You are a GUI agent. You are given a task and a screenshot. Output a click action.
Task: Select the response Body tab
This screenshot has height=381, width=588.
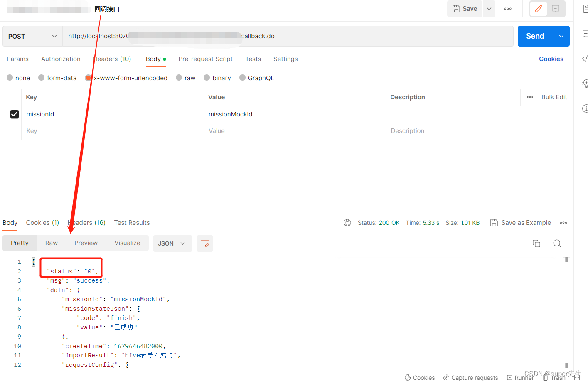10,223
